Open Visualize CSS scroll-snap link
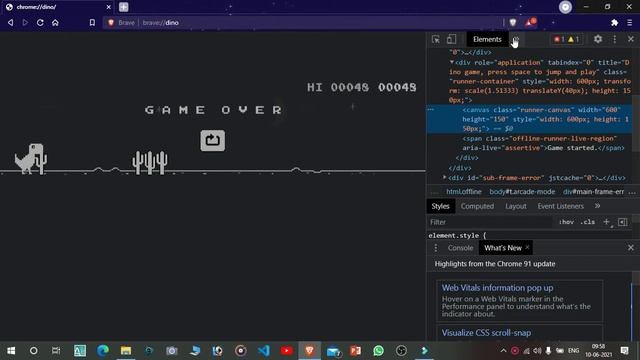The height and width of the screenshot is (360, 640). [486, 333]
